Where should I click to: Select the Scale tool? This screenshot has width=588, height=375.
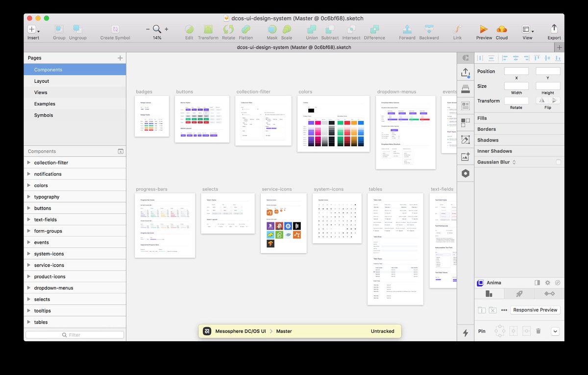287,29
